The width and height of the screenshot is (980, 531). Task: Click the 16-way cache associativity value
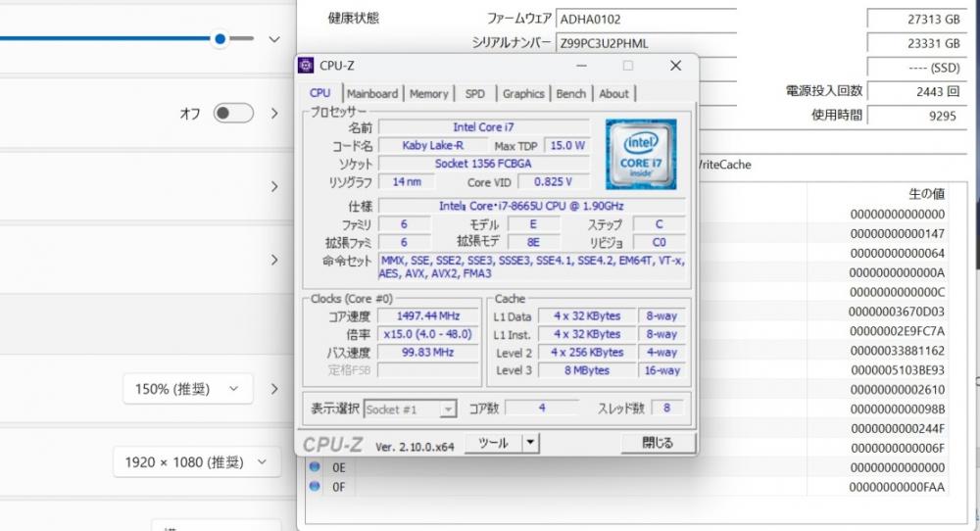coord(661,370)
